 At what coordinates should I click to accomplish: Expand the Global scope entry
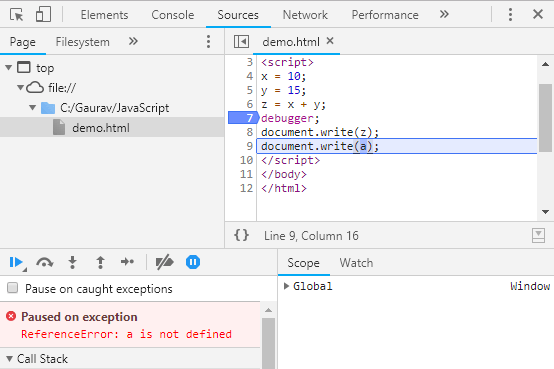[287, 286]
